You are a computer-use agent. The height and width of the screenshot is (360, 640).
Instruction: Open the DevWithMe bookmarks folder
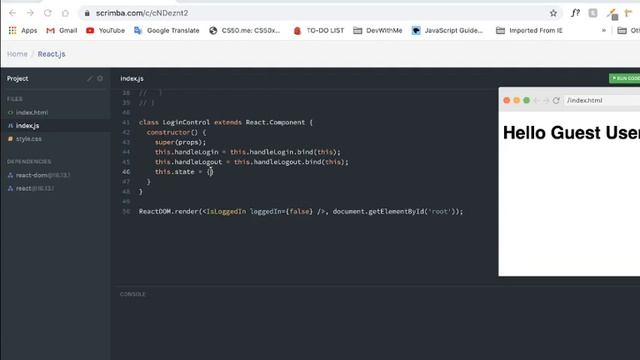tap(378, 31)
